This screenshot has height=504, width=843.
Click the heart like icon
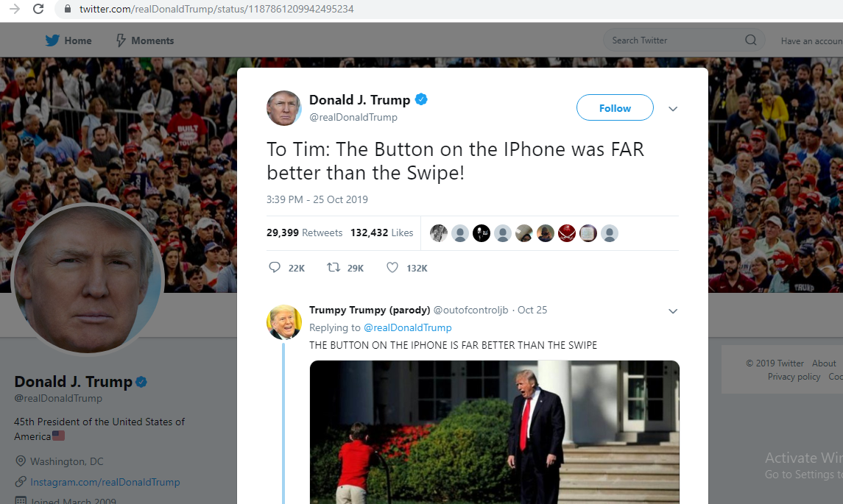392,267
